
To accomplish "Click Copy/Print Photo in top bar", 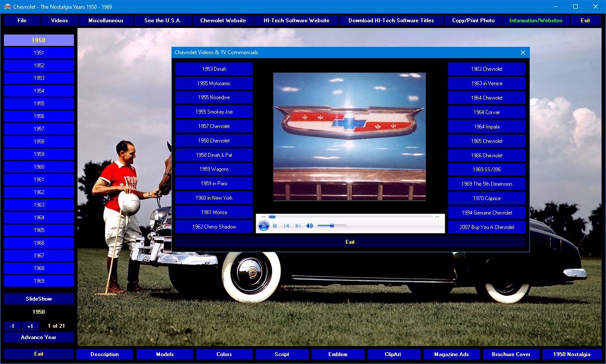I will click(x=474, y=21).
